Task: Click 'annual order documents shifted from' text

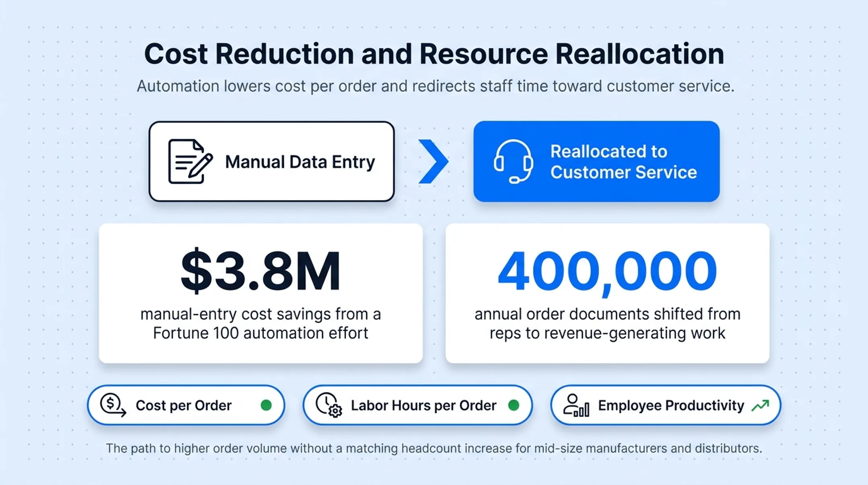Action: coord(607,314)
